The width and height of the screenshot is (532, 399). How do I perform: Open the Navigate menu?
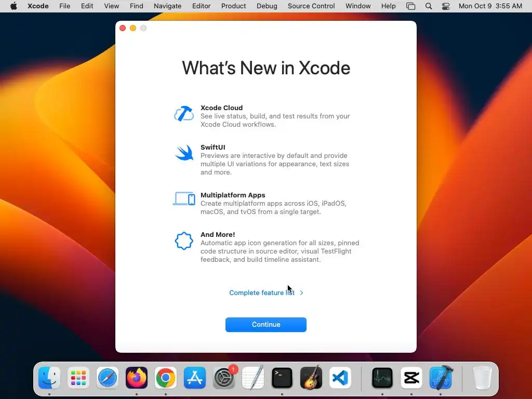click(167, 6)
